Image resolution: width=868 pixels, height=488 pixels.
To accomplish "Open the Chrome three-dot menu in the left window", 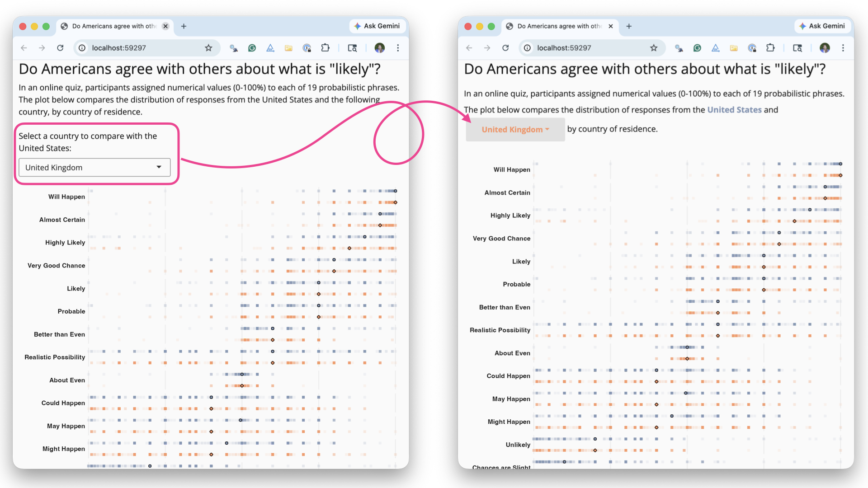I will (398, 48).
